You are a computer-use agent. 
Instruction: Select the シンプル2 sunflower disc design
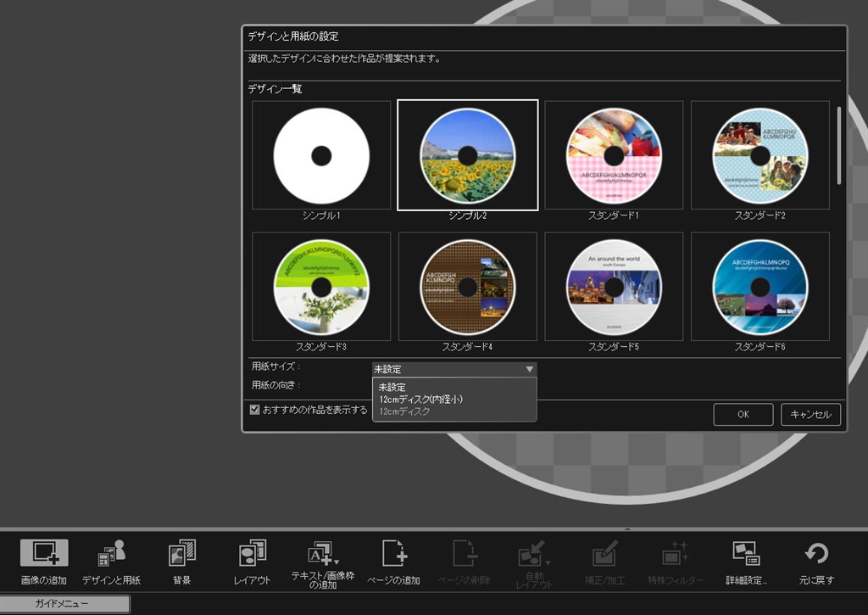point(468,156)
